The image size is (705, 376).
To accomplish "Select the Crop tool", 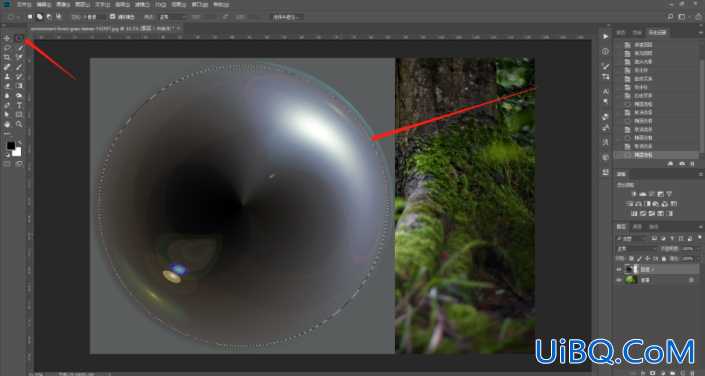I will [7, 57].
